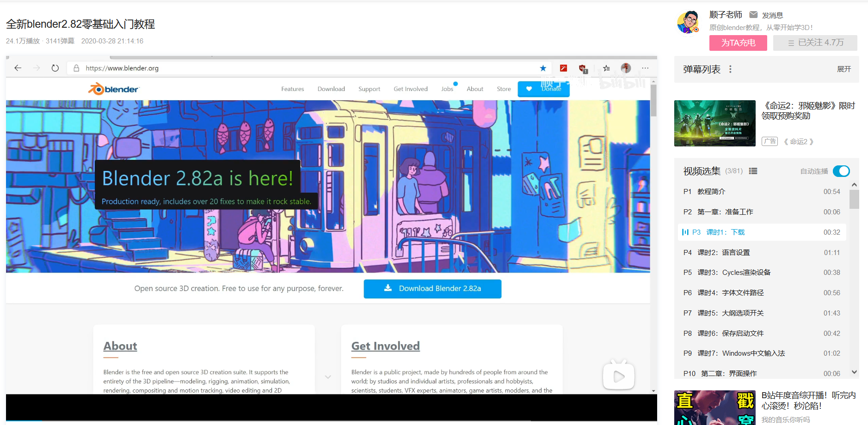Click the message envelope icon
This screenshot has height=425, width=868.
(753, 14)
